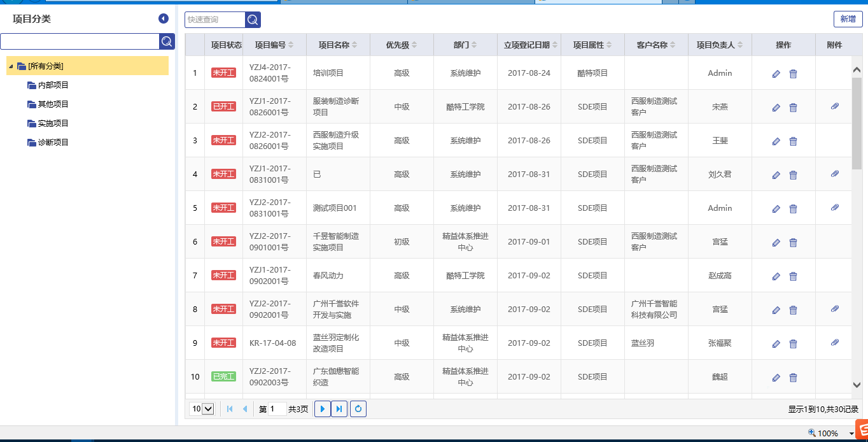Go to the next page
This screenshot has width=868, height=442.
click(x=323, y=409)
